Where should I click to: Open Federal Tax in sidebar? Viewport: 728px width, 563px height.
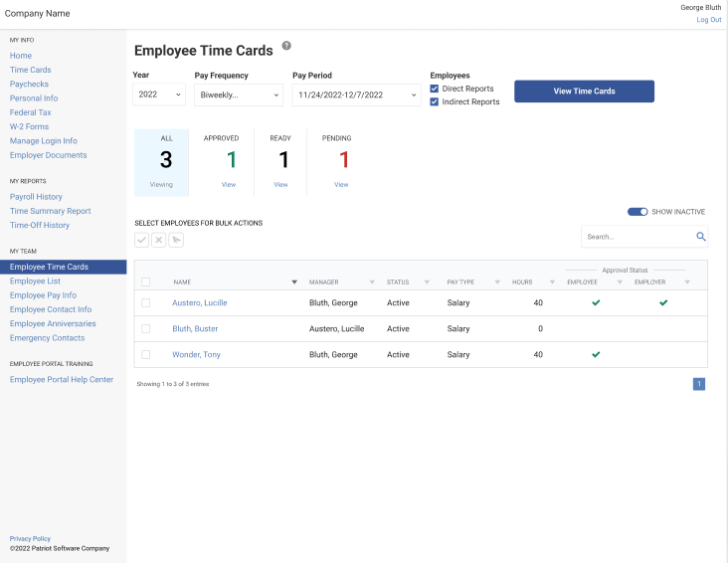(x=31, y=112)
